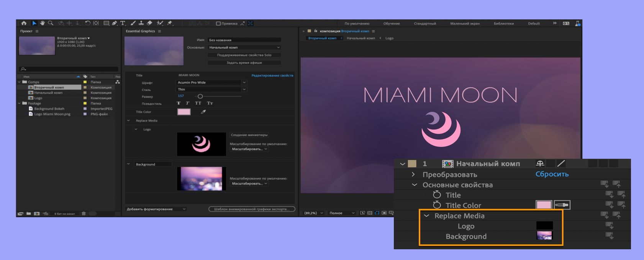
Task: Expand the Преобразовать property group
Action: tap(413, 174)
